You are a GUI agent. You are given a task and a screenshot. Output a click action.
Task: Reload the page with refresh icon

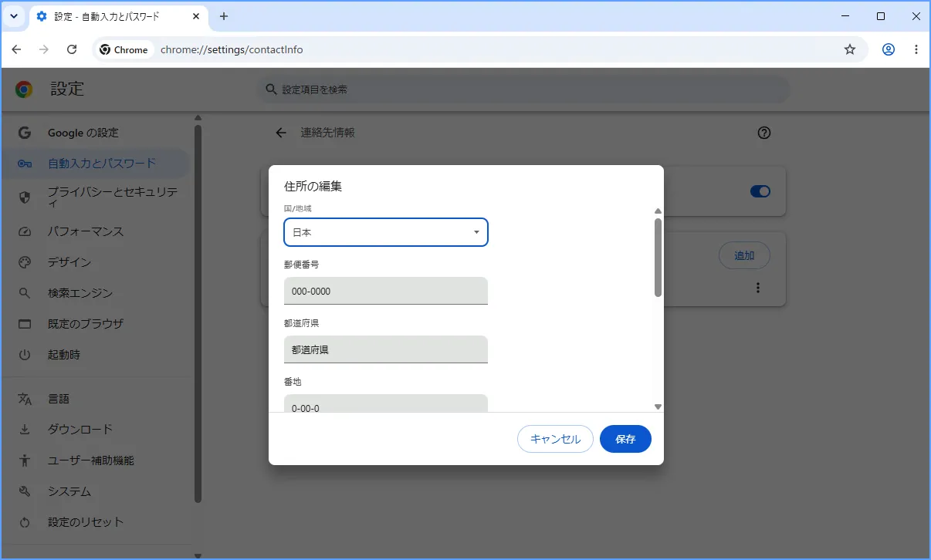(72, 49)
